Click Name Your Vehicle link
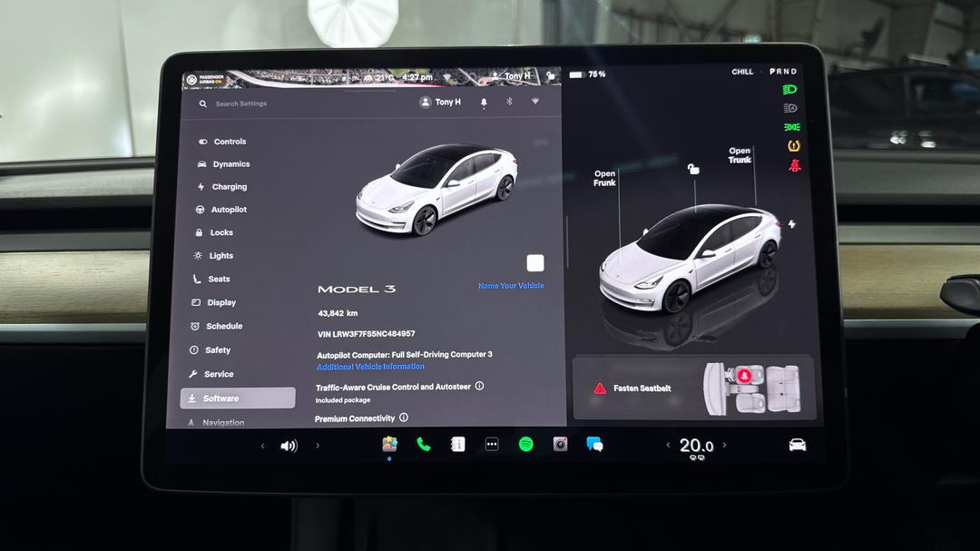The image size is (980, 551). [x=511, y=286]
